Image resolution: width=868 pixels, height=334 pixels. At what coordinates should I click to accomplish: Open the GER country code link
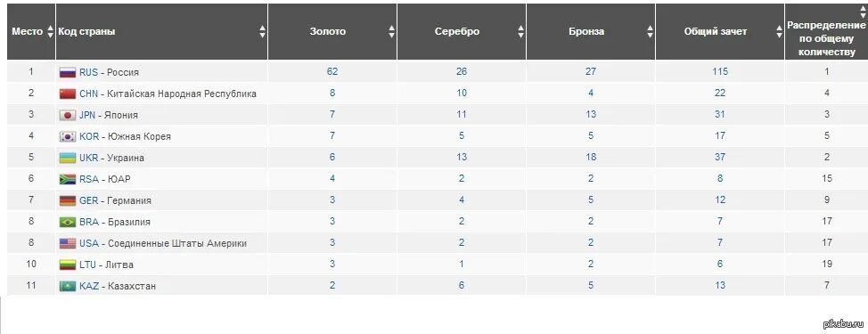click(88, 200)
